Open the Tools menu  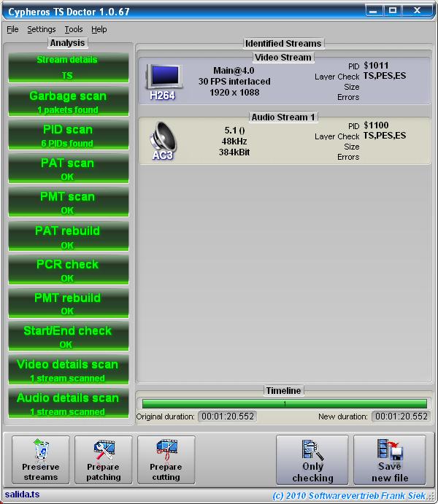(74, 30)
